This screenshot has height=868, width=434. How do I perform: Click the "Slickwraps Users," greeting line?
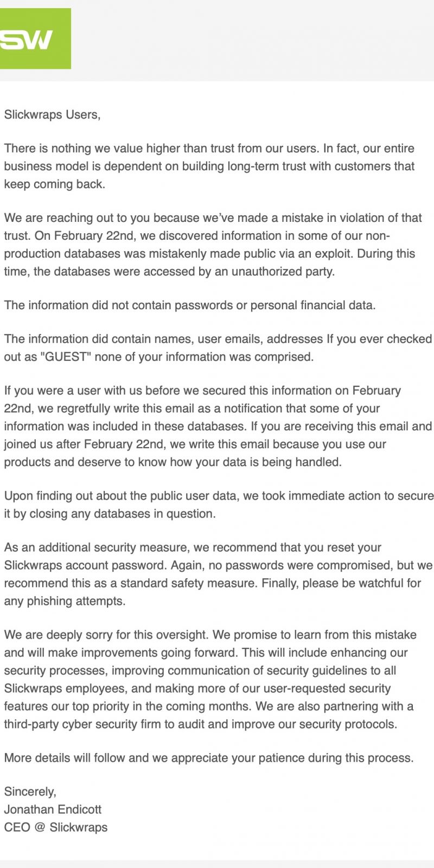coord(52,114)
